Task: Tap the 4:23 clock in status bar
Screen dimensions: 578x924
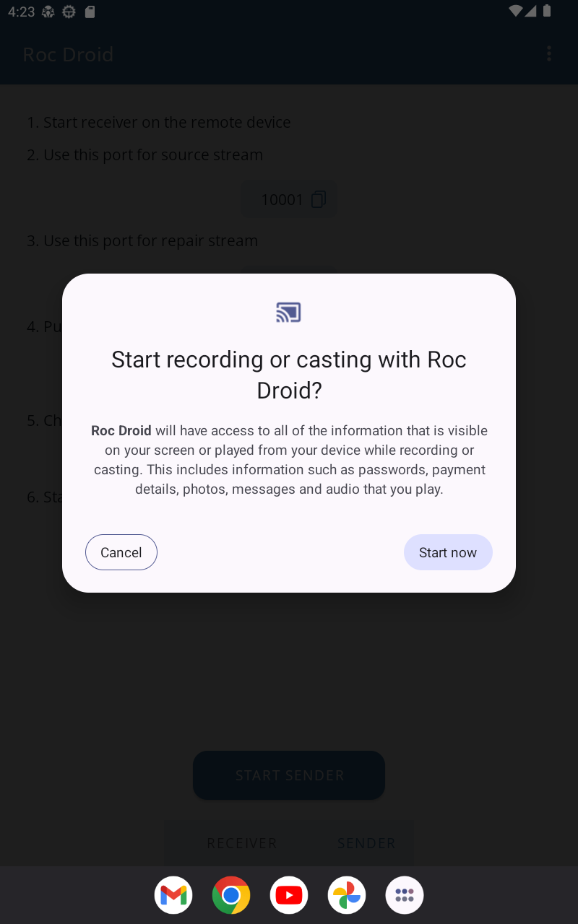Action: click(21, 12)
